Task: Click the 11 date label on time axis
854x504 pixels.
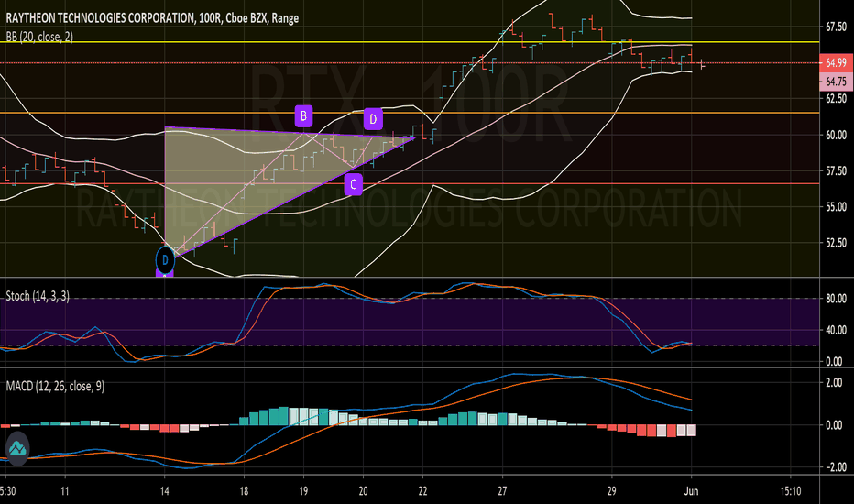Action: tap(65, 491)
